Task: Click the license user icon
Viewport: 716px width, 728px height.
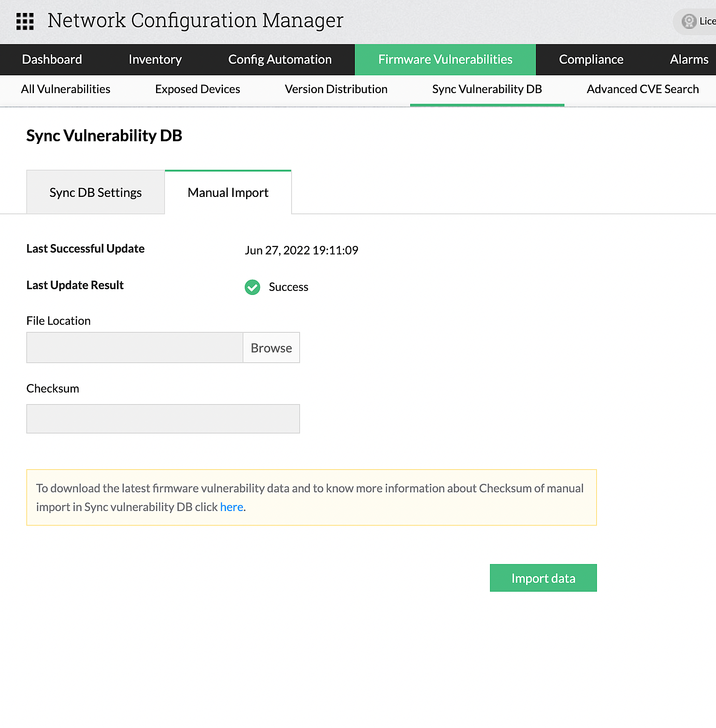Action: (689, 21)
